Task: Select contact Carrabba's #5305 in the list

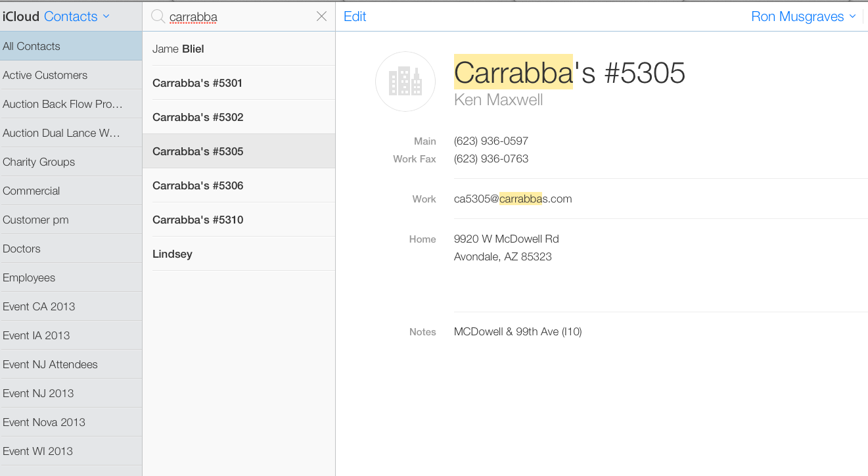Action: [239, 151]
